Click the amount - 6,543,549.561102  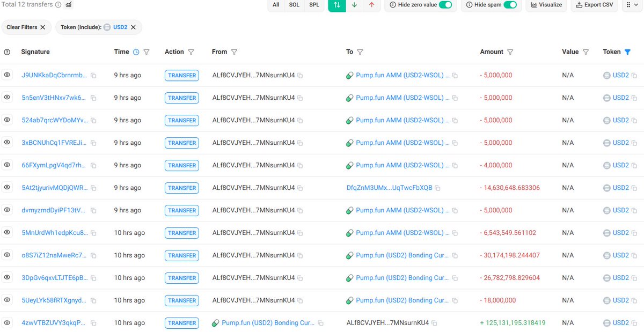(x=508, y=233)
